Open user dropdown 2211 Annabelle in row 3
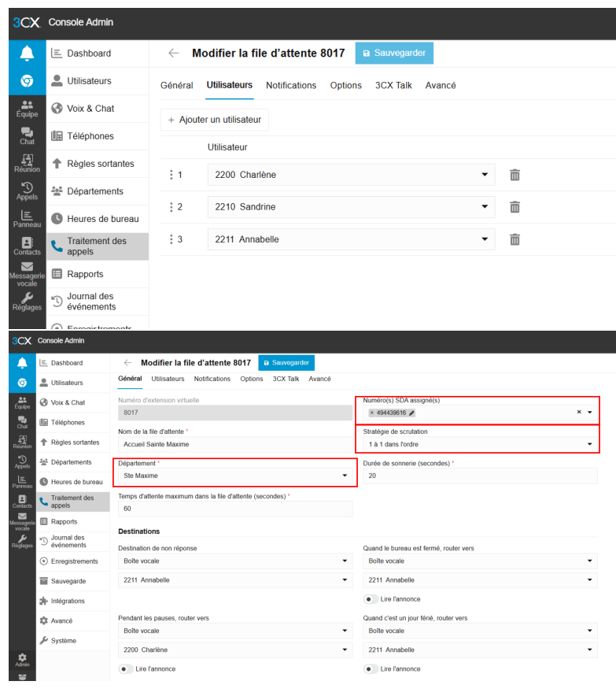Viewport: 616px width, 696px height. point(351,239)
